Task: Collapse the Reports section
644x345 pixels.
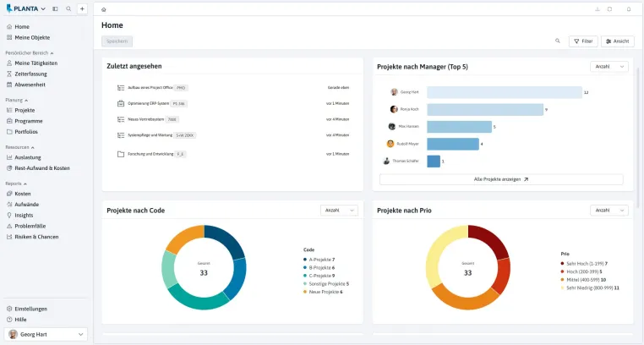Action: coord(16,184)
